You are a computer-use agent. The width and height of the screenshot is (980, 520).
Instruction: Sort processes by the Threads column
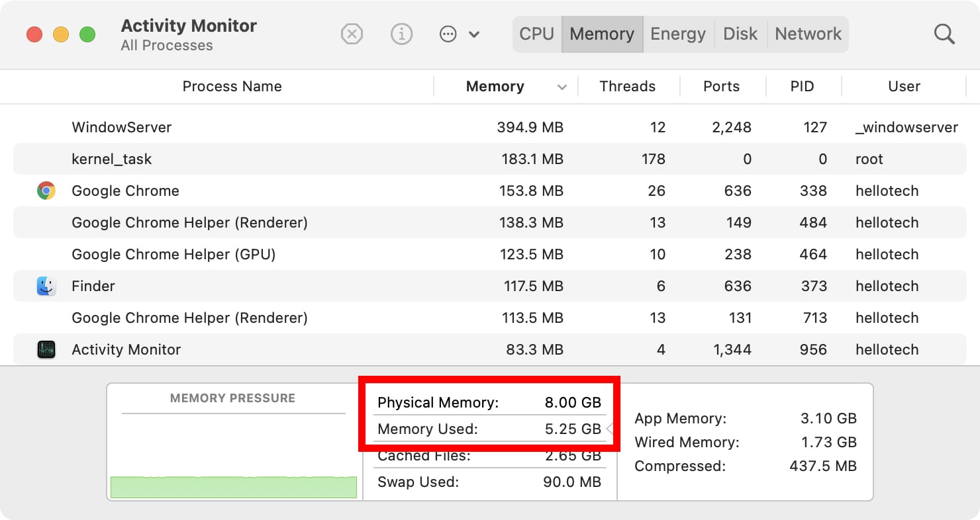pos(627,87)
